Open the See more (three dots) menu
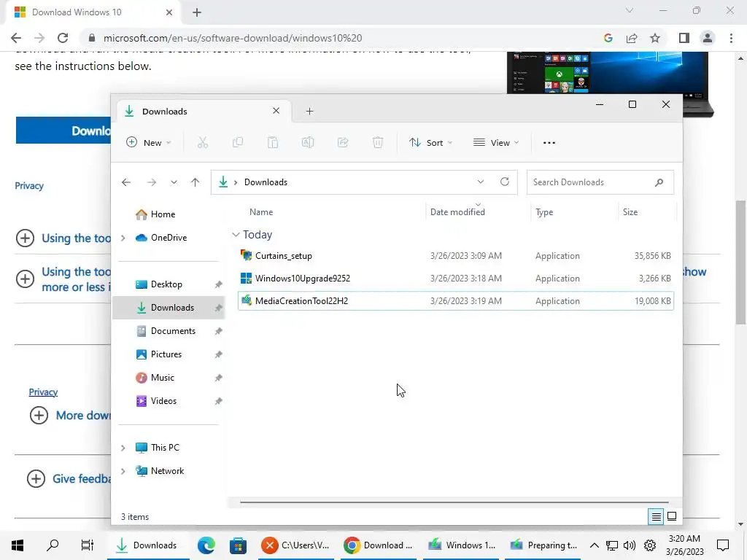 [549, 142]
